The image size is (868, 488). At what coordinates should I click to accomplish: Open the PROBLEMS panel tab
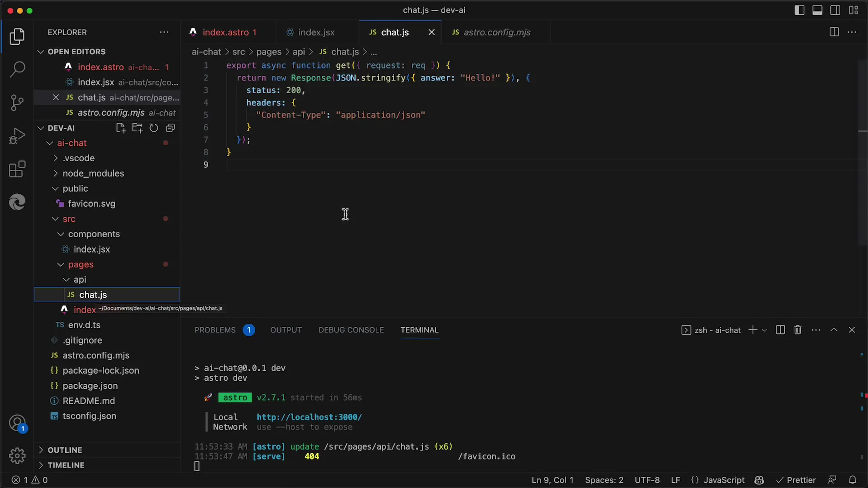click(x=224, y=330)
